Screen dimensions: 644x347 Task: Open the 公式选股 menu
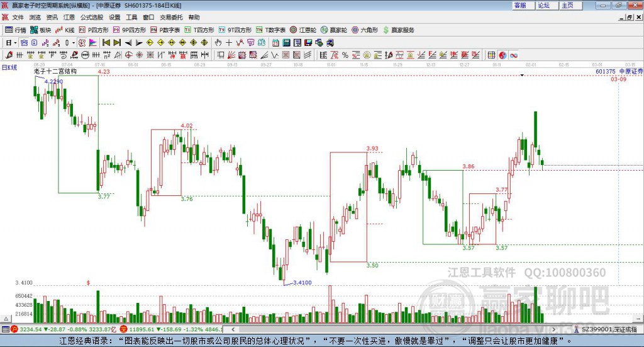[92, 17]
